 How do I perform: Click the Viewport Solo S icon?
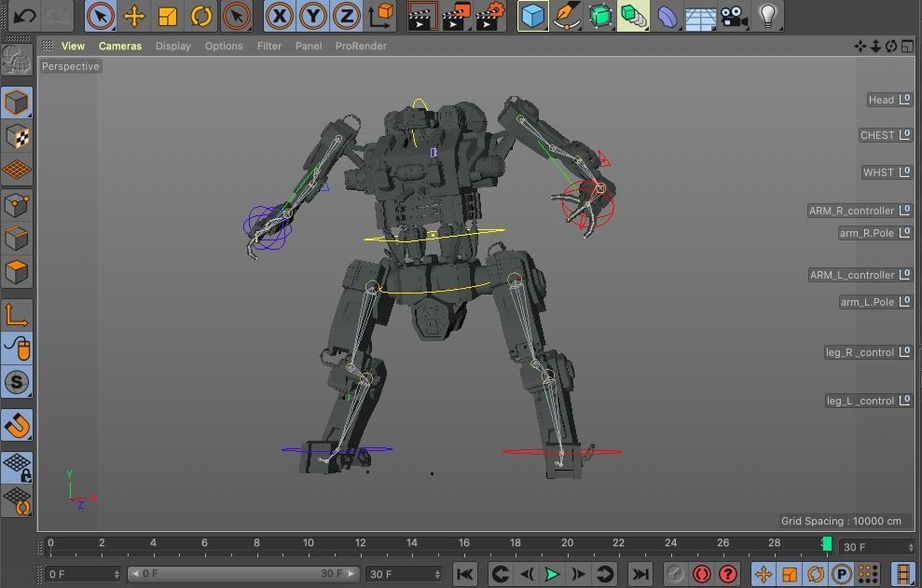point(18,382)
